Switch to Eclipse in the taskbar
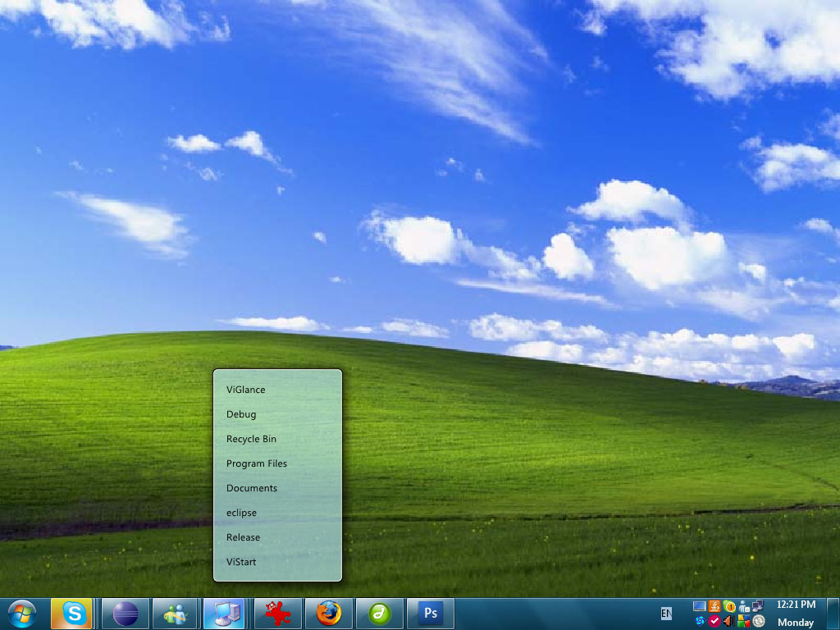840x630 pixels. coord(126,613)
